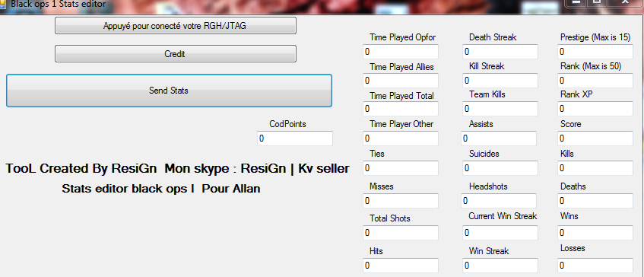Viewport: 644px width, 277px height.
Task: Click into the Kills text box
Action: [595, 168]
